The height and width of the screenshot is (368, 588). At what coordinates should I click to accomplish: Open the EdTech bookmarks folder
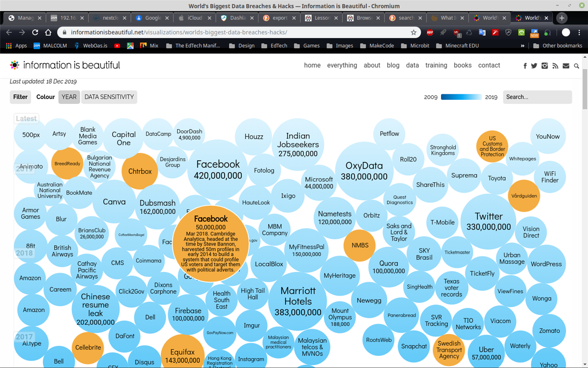[x=274, y=46]
